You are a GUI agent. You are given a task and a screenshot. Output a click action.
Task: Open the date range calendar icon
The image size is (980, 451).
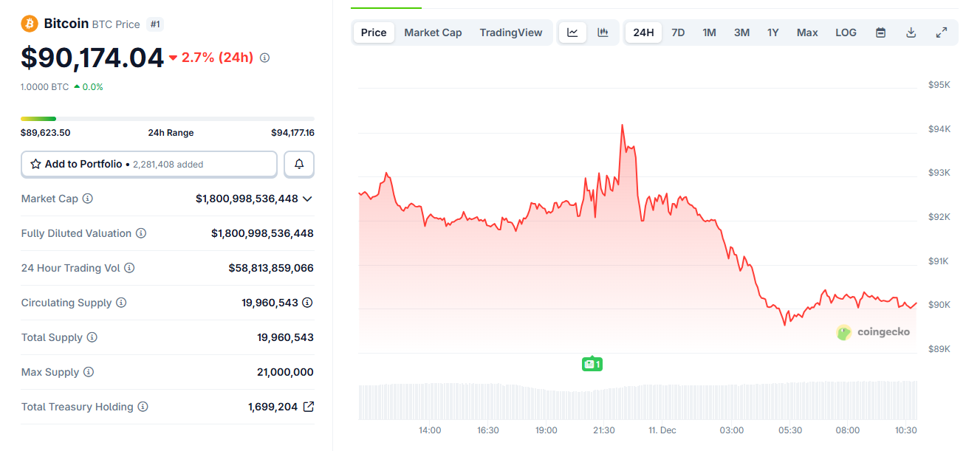(x=880, y=32)
